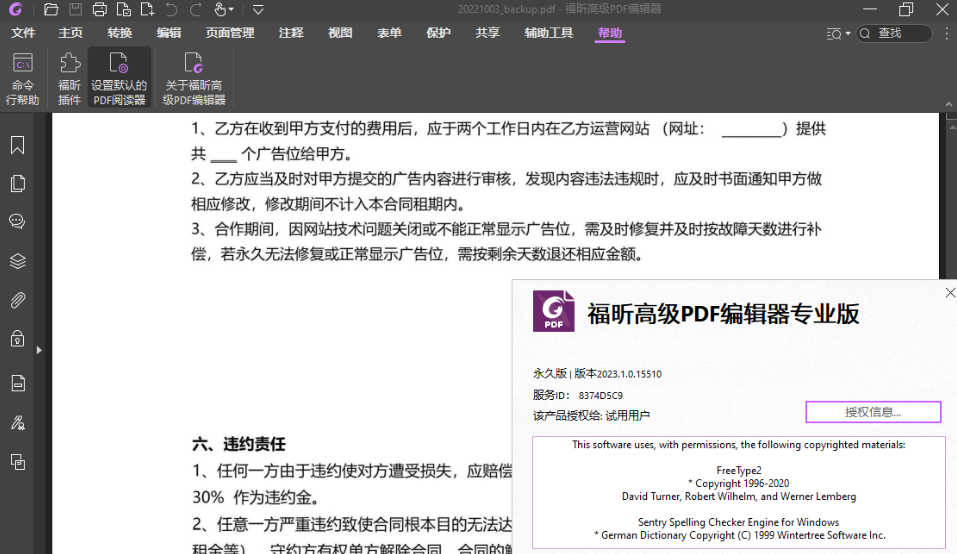Click 关于福昕高级PDF编辑器 ribbon button
The image size is (957, 554).
pos(194,78)
